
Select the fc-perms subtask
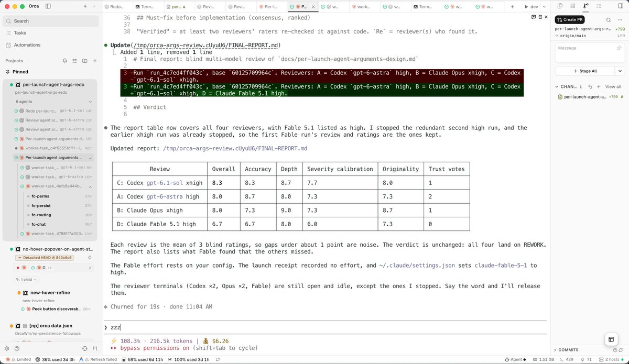tap(40, 196)
